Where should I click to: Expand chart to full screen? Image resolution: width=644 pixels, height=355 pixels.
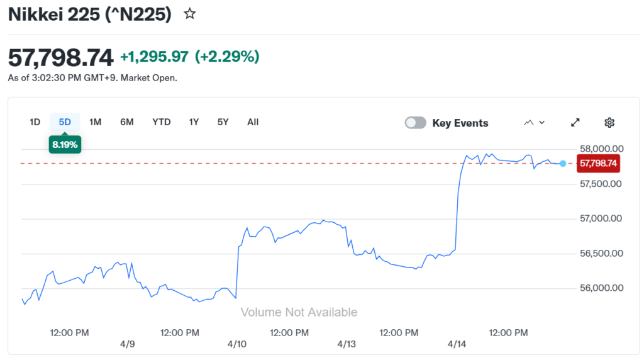pos(575,123)
